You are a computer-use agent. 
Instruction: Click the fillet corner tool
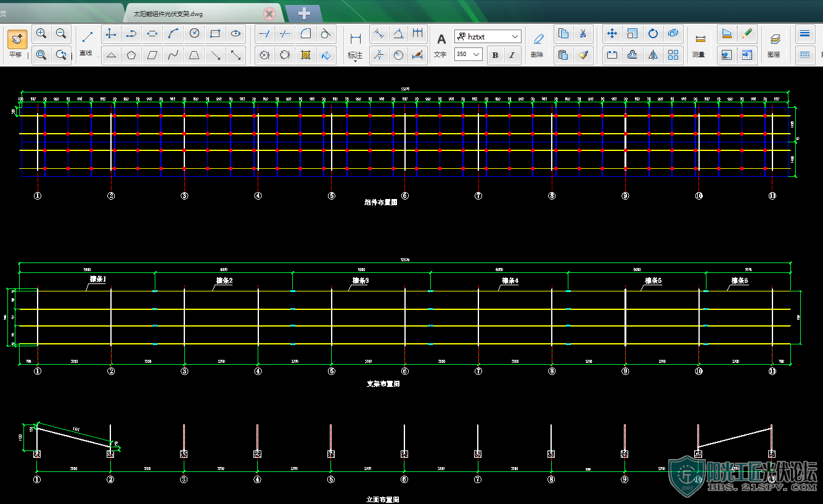305,34
